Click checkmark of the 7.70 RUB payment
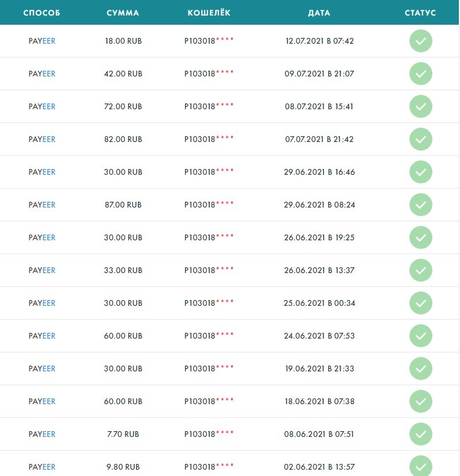460x476 pixels. click(x=420, y=434)
